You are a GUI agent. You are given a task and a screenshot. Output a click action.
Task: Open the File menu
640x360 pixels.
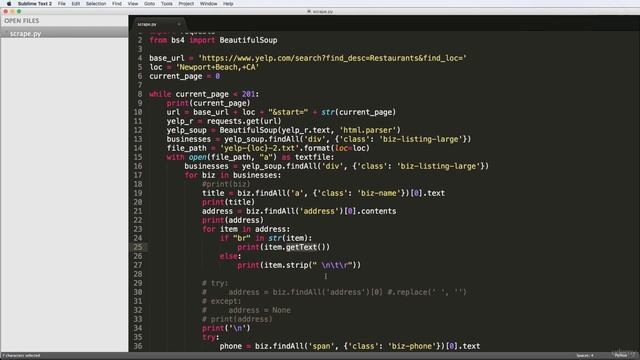click(x=62, y=4)
